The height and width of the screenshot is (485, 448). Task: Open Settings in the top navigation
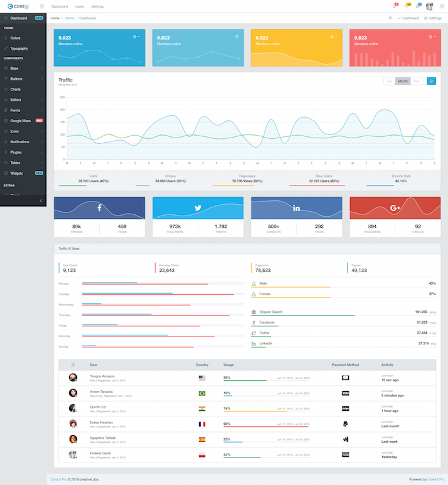pyautogui.click(x=97, y=6)
